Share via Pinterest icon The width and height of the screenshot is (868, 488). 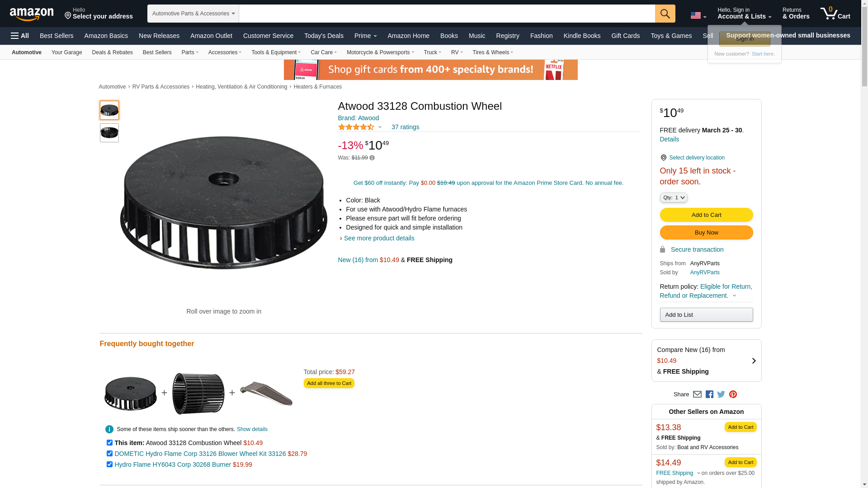point(733,394)
